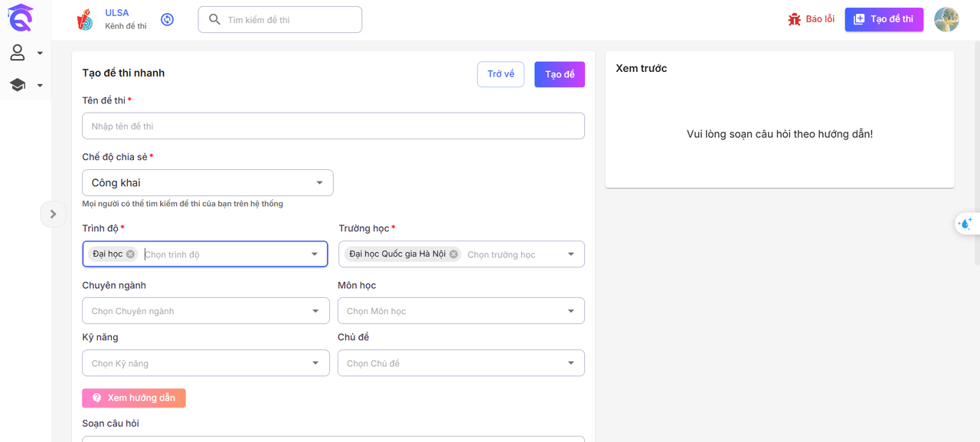Click the ULSA channel logo
The height and width of the screenshot is (442, 980).
(85, 20)
